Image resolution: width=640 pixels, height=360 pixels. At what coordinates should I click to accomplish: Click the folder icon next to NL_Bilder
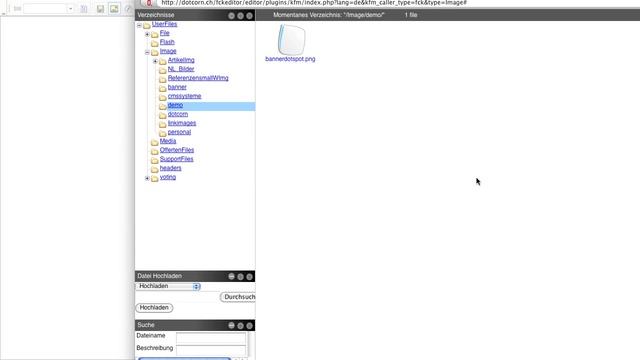point(162,70)
